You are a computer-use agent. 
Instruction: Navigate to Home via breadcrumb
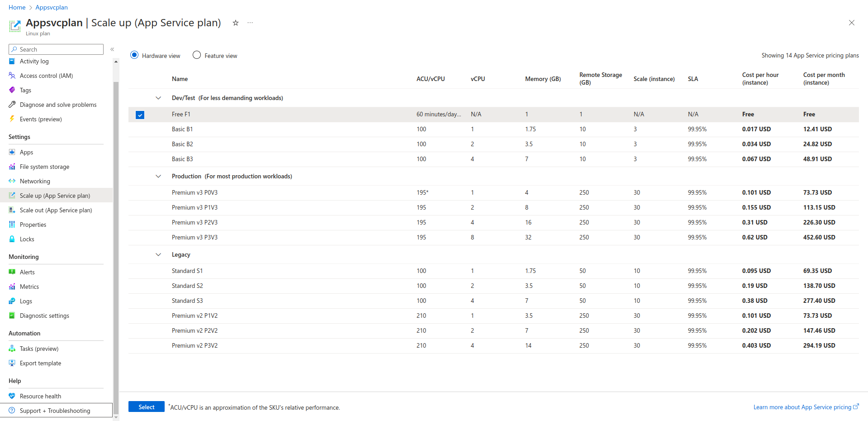click(x=17, y=7)
